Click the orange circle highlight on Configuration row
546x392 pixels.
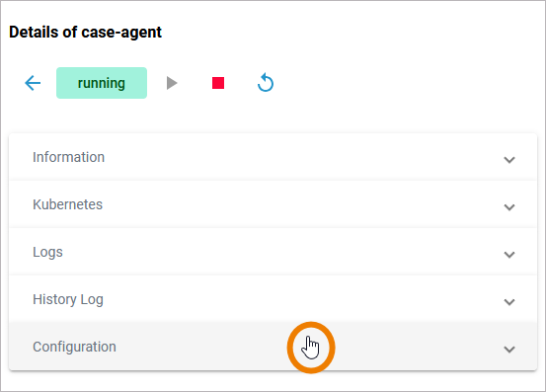click(311, 348)
